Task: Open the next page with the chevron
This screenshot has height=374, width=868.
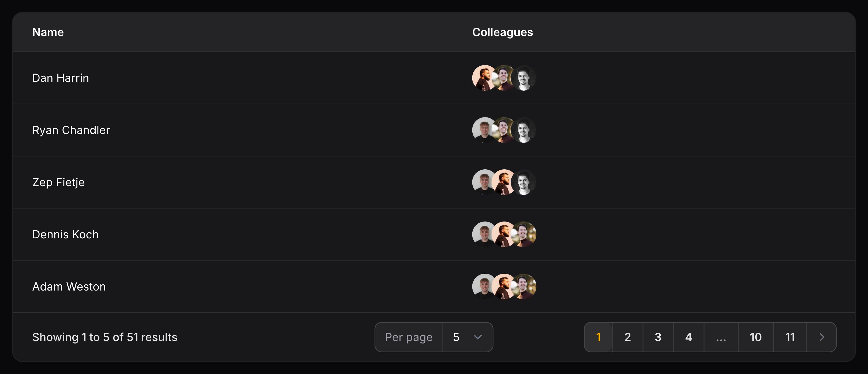Action: 821,337
